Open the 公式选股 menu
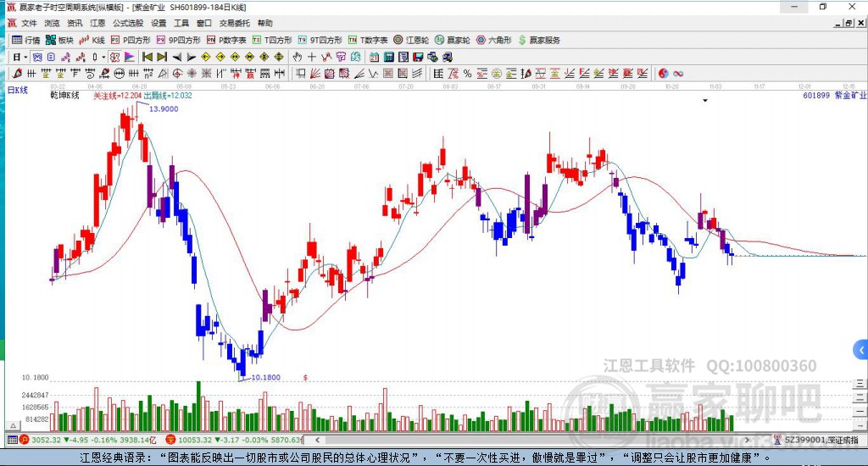868x466 pixels. click(128, 23)
